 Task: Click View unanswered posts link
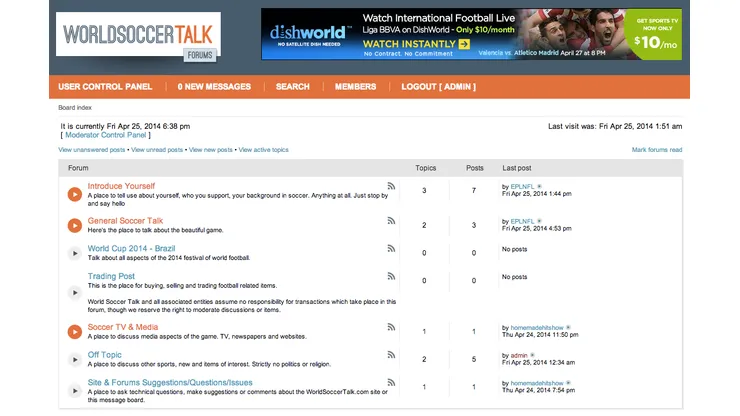click(x=92, y=150)
